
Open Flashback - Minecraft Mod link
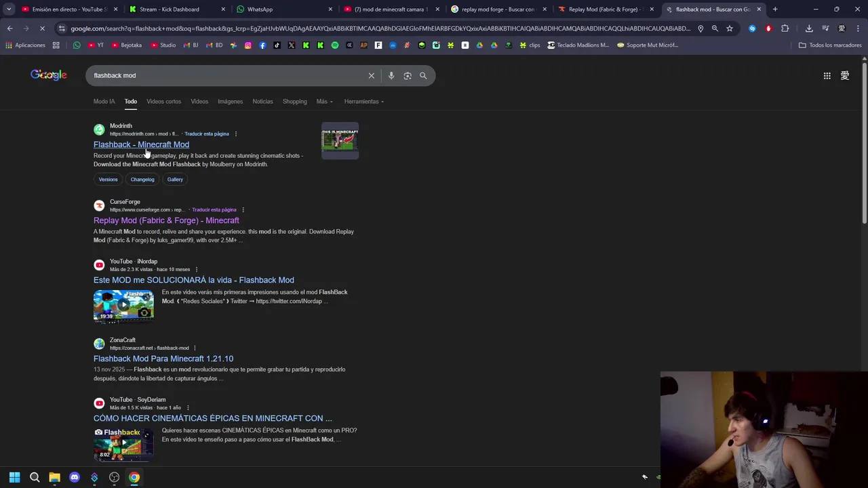tap(141, 144)
